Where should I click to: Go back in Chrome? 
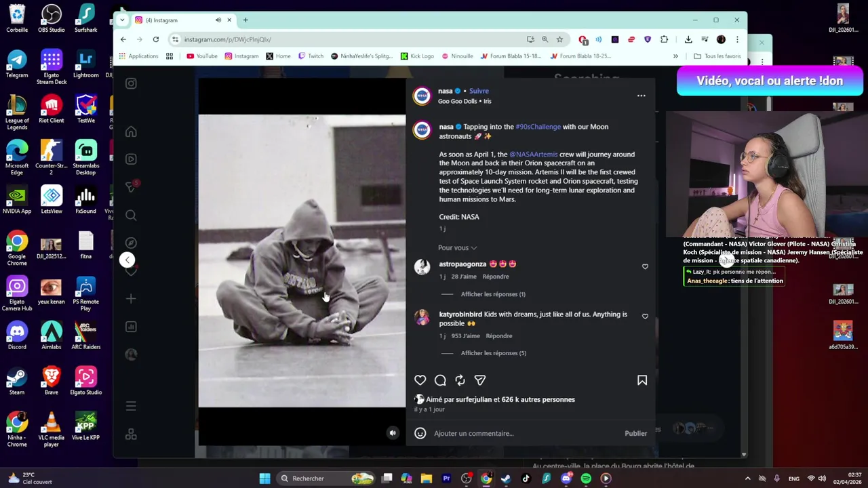coord(123,39)
